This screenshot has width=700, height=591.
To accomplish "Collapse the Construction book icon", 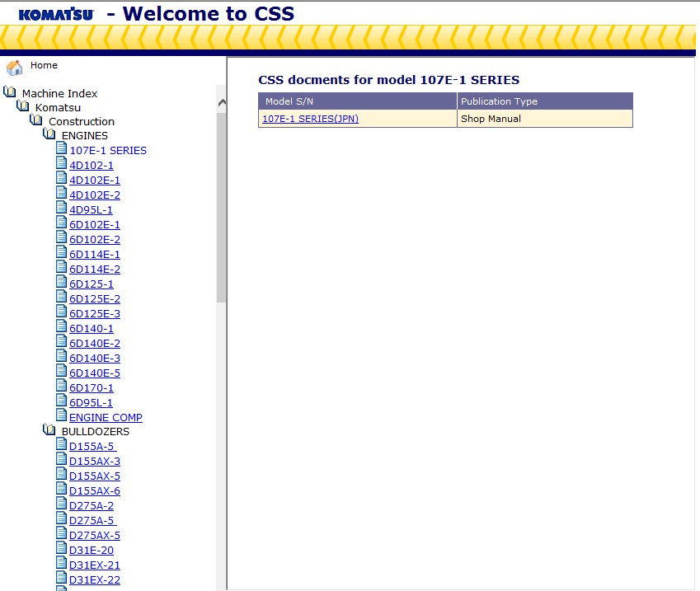I will tap(36, 120).
